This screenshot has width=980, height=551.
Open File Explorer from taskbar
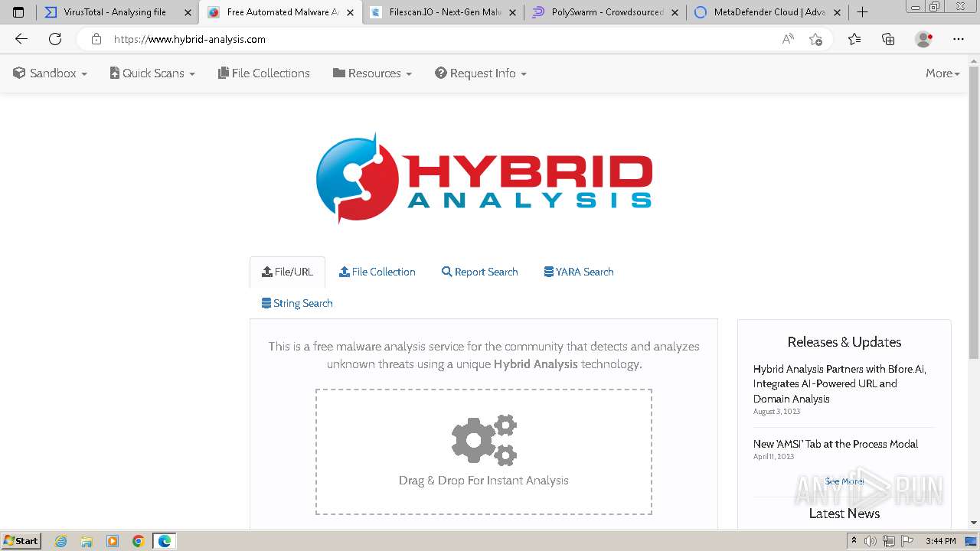[x=87, y=541]
